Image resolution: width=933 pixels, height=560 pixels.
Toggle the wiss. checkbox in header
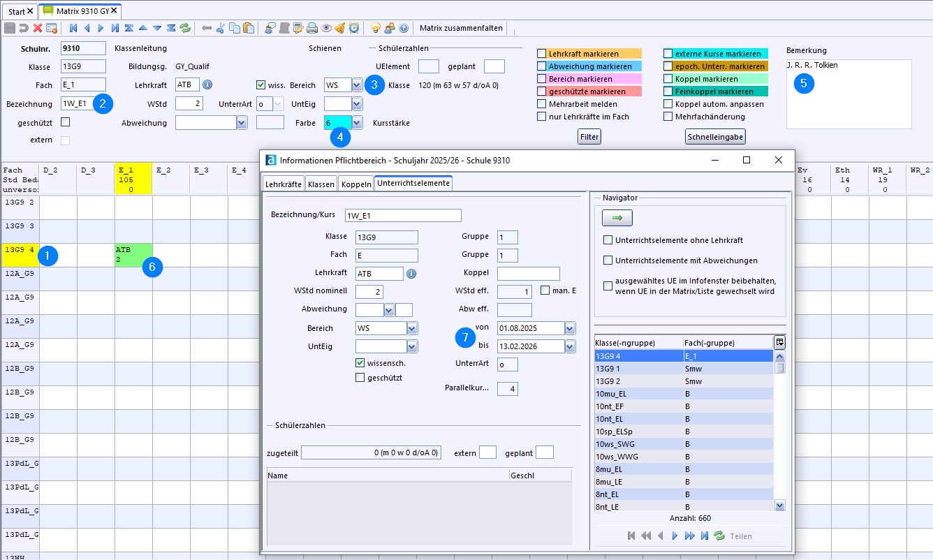tap(261, 84)
